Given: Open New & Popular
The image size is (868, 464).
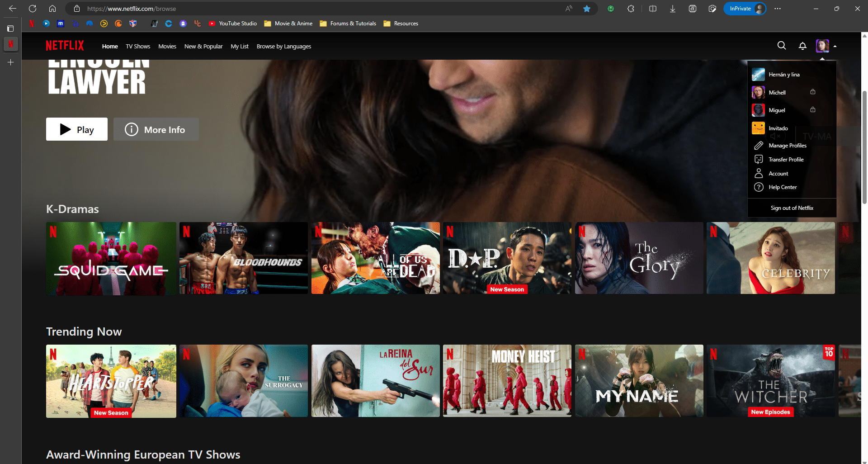Looking at the screenshot, I should (x=203, y=46).
